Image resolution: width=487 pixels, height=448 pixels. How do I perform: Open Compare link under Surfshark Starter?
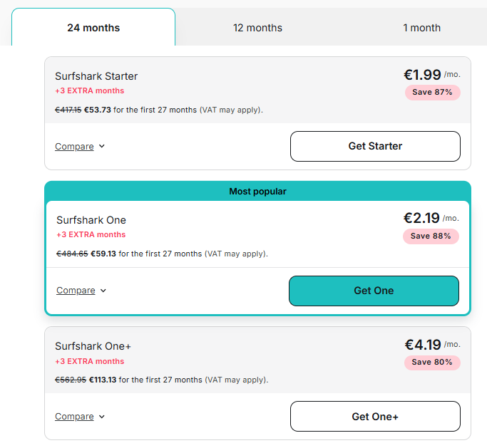[x=74, y=147]
